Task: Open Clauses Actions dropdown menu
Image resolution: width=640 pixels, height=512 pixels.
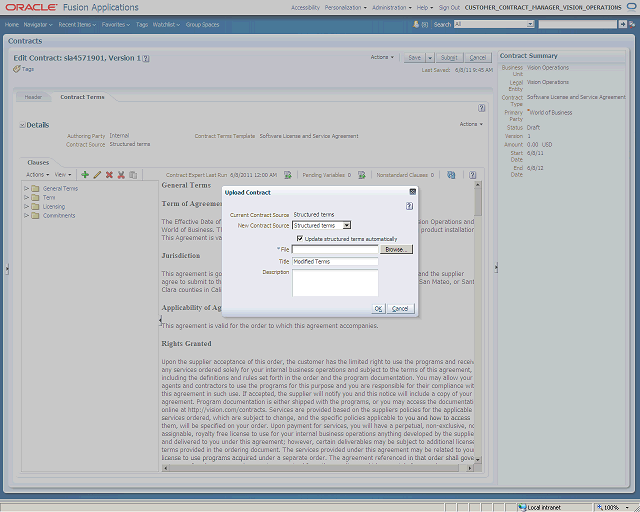Action: [38, 175]
